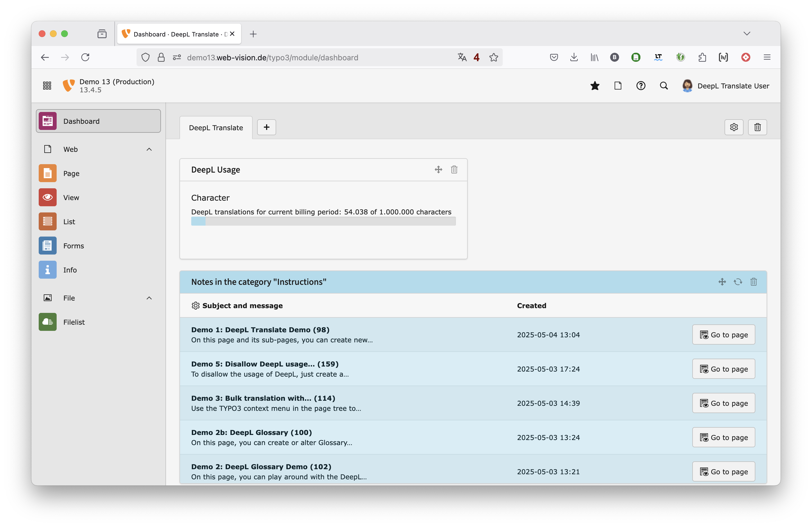The height and width of the screenshot is (527, 812).
Task: Go to page for Demo 3 note
Action: (x=724, y=403)
